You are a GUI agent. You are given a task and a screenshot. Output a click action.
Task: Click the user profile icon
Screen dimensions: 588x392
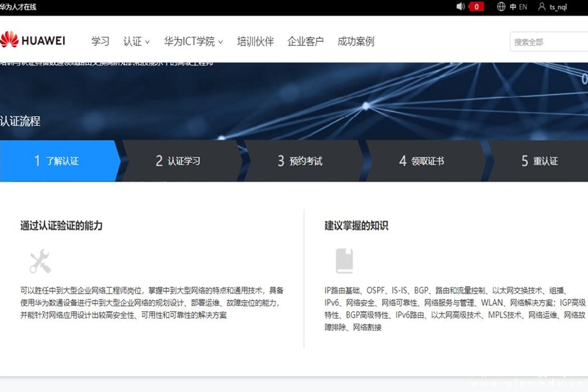542,7
